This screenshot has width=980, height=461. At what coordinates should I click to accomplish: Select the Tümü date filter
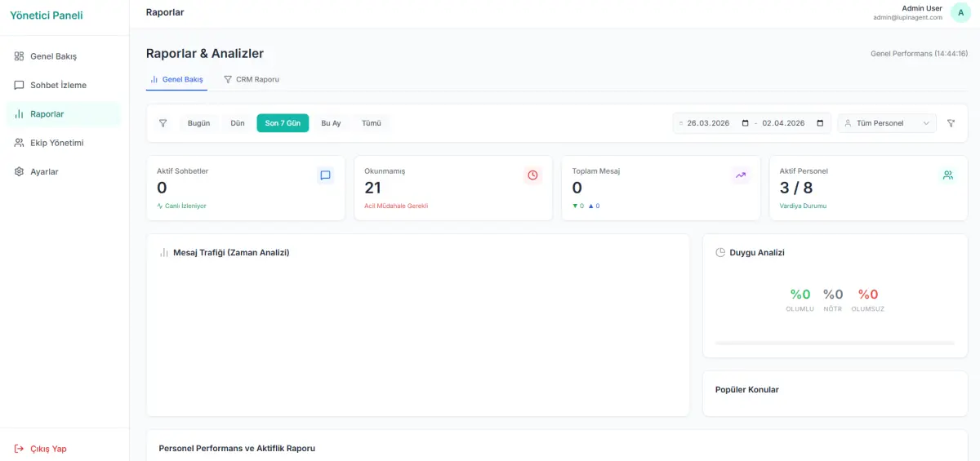(372, 123)
